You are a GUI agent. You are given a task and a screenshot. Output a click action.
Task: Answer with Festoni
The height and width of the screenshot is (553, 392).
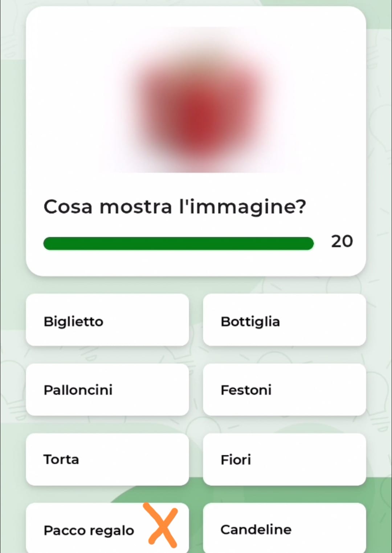(x=284, y=389)
